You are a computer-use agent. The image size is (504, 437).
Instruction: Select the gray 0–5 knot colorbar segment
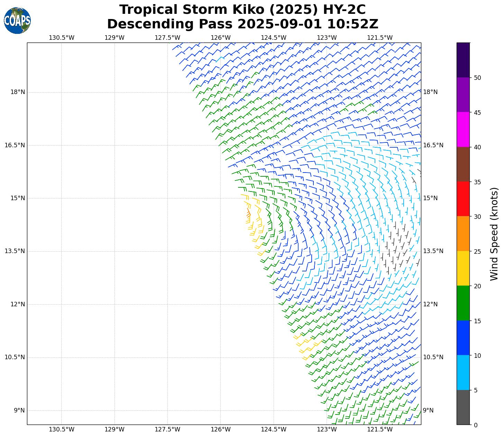(463, 407)
